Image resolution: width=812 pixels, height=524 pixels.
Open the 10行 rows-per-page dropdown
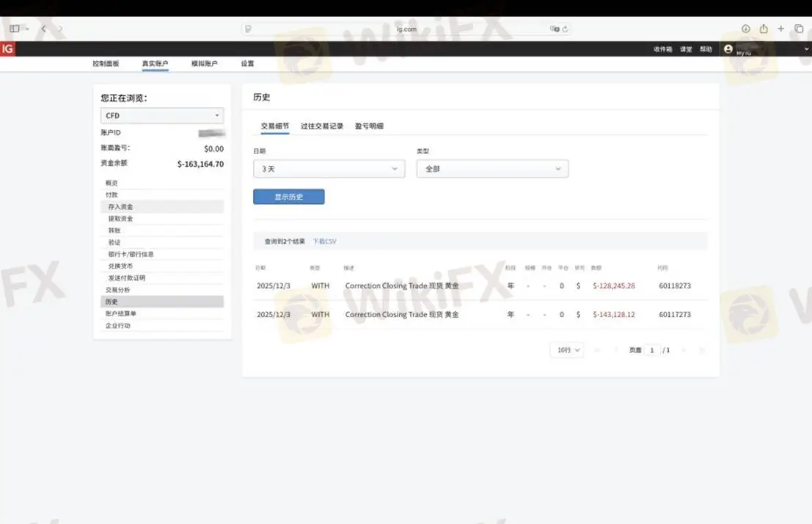pyautogui.click(x=567, y=350)
